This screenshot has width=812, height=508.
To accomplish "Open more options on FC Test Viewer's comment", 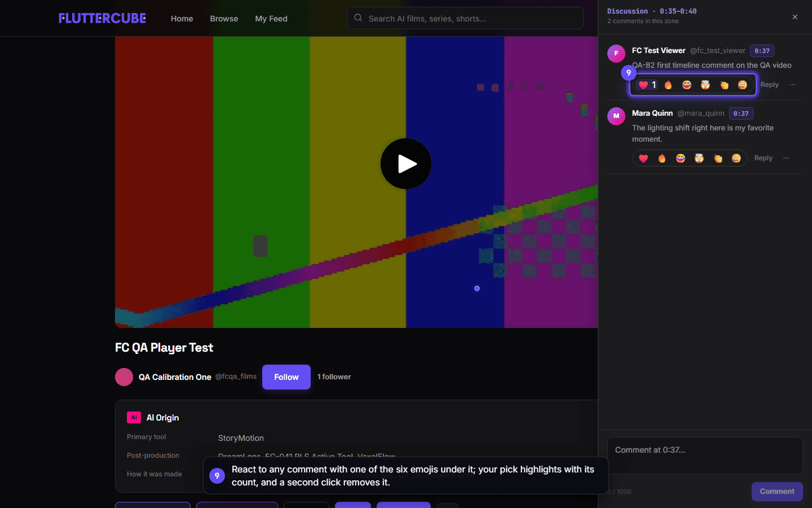I will click(792, 85).
